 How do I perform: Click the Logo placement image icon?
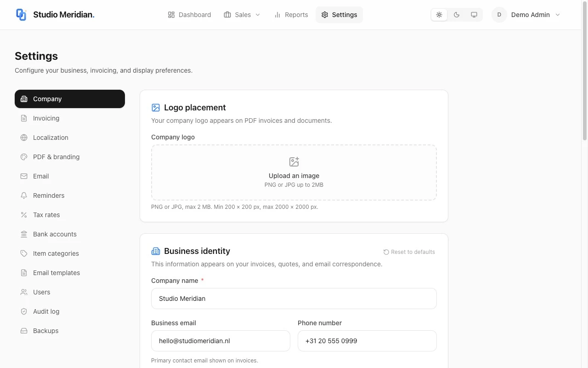156,108
